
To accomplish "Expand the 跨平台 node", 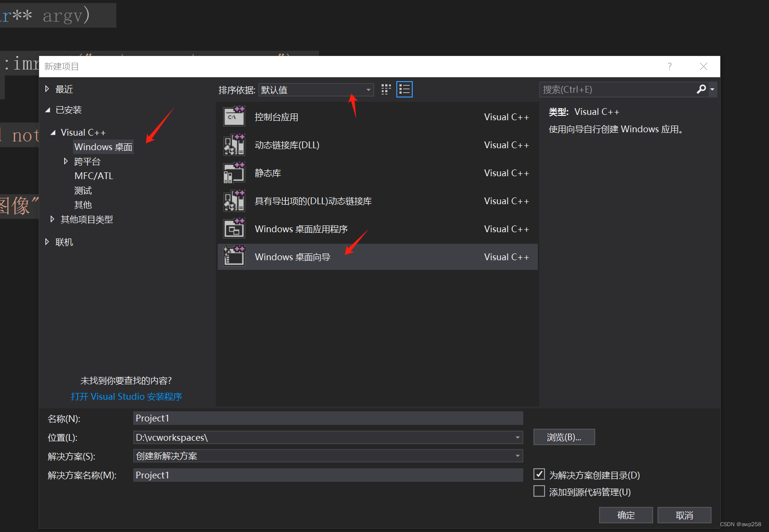I will 66,161.
